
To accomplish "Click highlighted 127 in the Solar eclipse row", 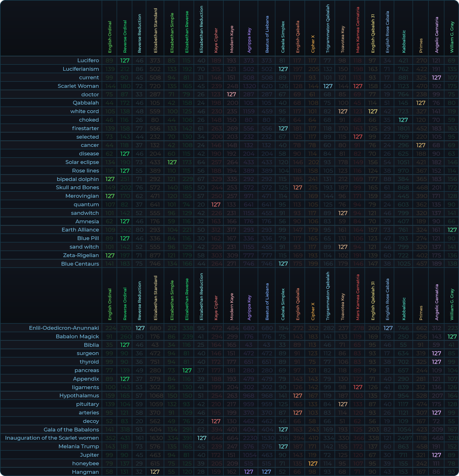I will [x=172, y=162].
